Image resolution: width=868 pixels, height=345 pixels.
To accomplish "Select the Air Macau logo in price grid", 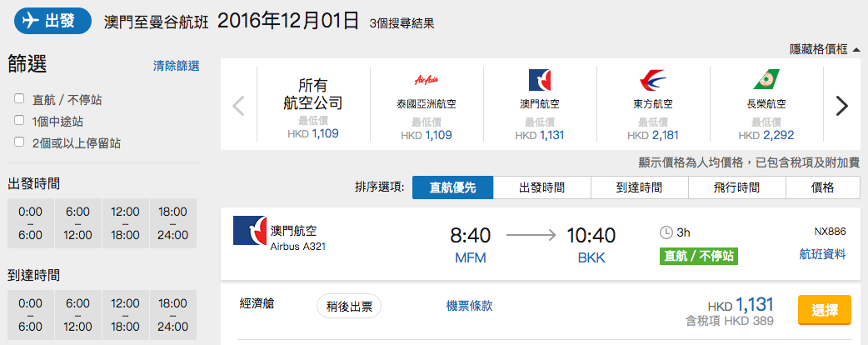I will 540,80.
